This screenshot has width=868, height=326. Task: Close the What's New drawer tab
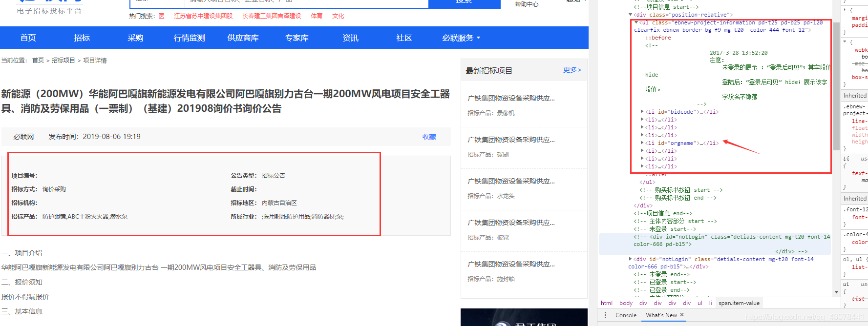point(682,315)
